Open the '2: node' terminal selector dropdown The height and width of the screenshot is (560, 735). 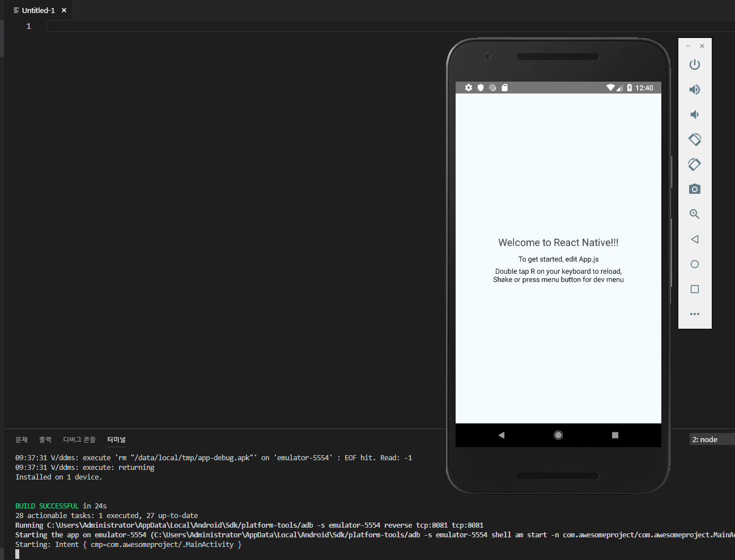click(712, 439)
